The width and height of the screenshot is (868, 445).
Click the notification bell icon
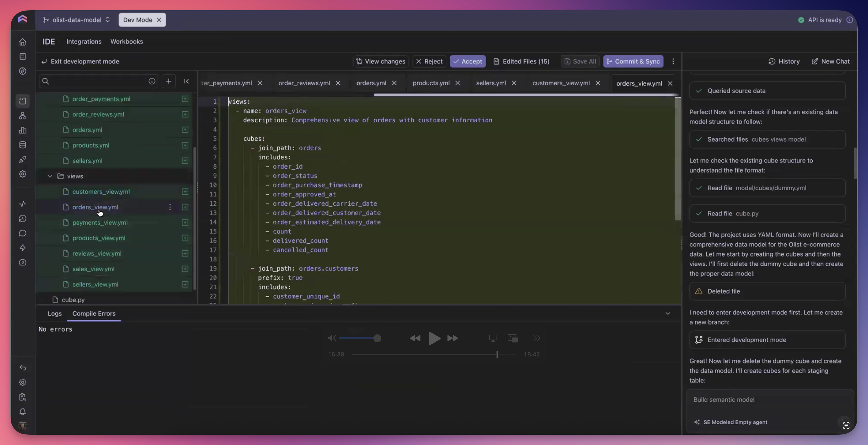[x=23, y=412]
